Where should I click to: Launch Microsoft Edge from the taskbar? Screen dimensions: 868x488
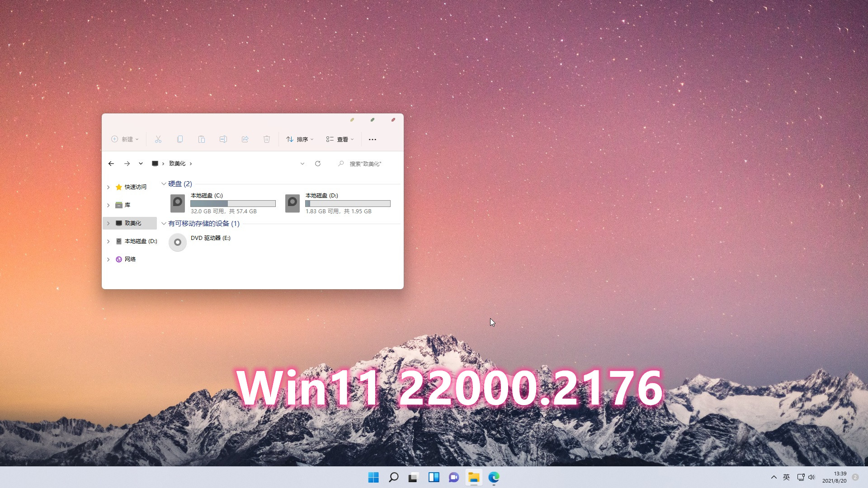pos(494,477)
